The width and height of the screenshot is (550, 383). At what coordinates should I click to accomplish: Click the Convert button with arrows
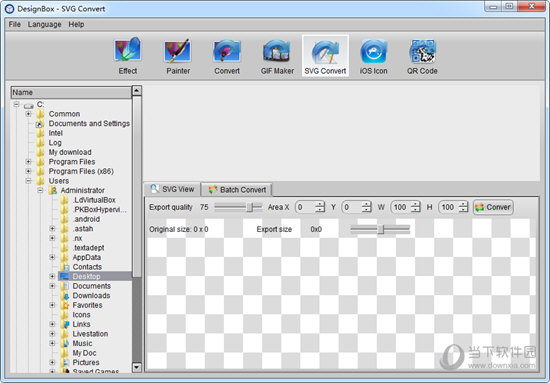coord(493,207)
